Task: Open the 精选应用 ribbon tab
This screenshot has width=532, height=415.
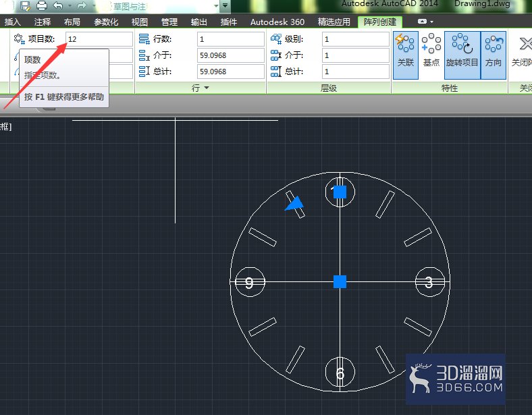Action: pos(334,22)
